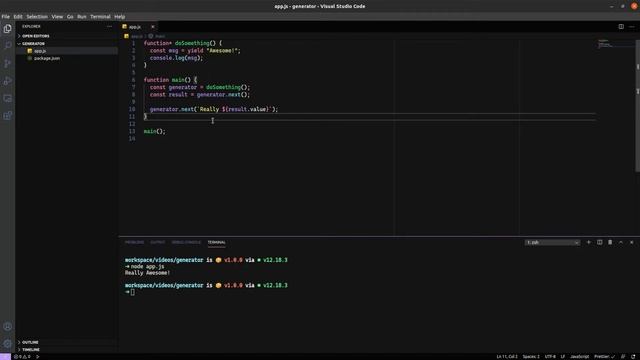Viewport: 640px width, 360px height.
Task: Click line number 10 in gutter
Action: (132, 109)
